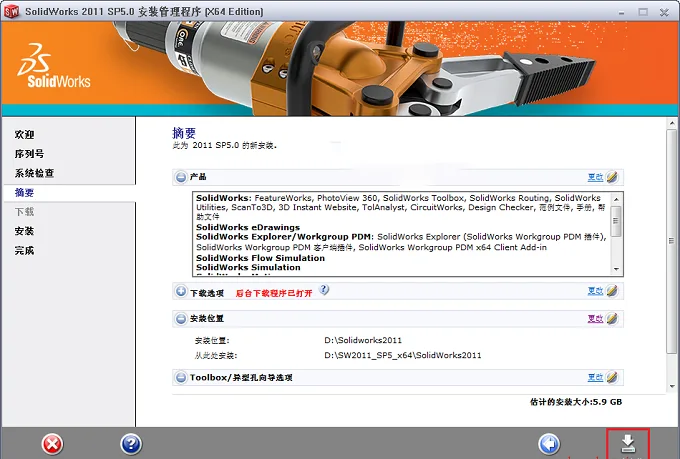Collapse the 安装位置 section
Image resolution: width=680 pixels, height=459 pixels.
tap(181, 319)
